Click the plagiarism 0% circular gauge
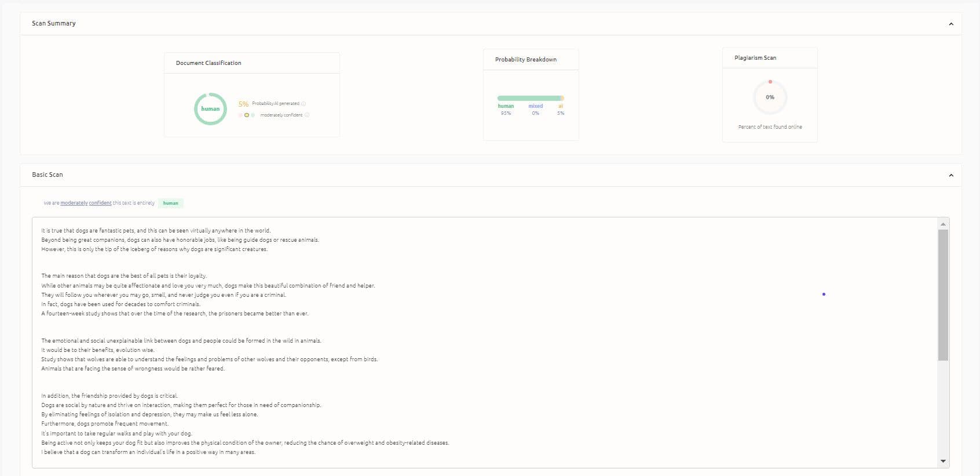Image resolution: width=980 pixels, height=476 pixels. (x=770, y=97)
